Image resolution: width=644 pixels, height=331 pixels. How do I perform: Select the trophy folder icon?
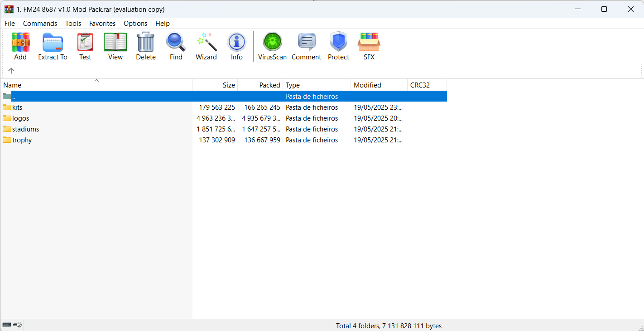(7, 140)
